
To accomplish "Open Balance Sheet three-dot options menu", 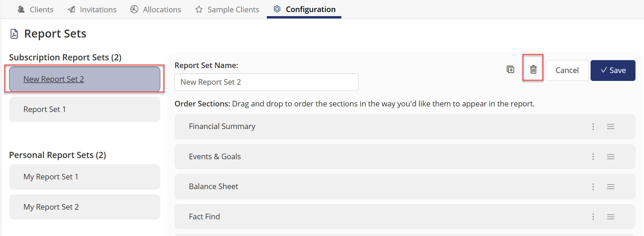I will pos(593,187).
